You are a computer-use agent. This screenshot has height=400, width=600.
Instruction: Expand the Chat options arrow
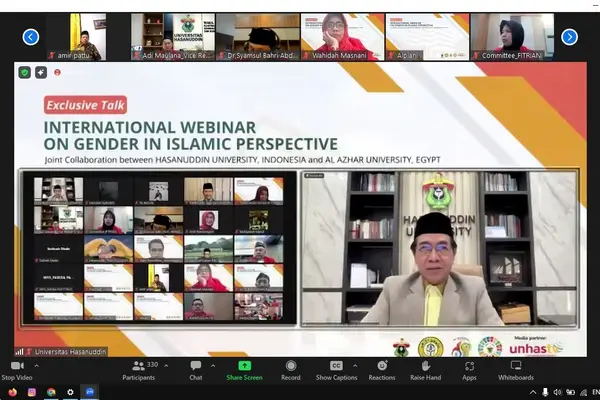click(x=213, y=366)
